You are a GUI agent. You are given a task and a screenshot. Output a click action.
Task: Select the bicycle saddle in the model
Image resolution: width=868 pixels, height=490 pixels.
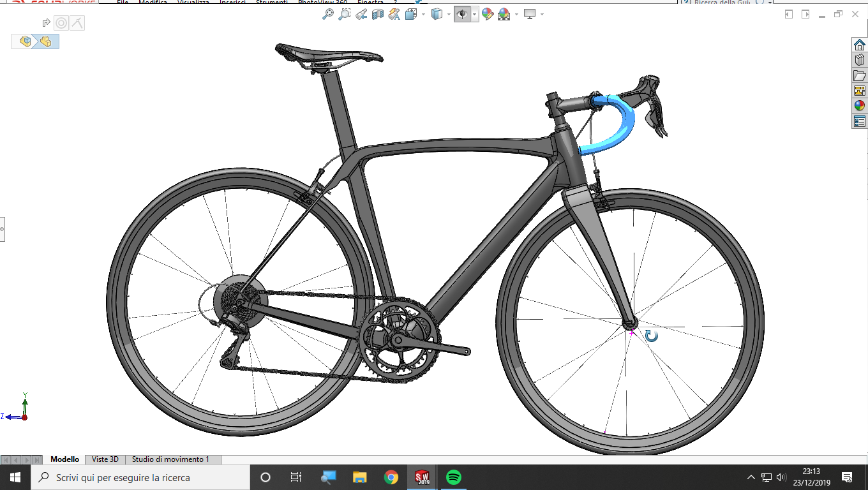pyautogui.click(x=329, y=55)
